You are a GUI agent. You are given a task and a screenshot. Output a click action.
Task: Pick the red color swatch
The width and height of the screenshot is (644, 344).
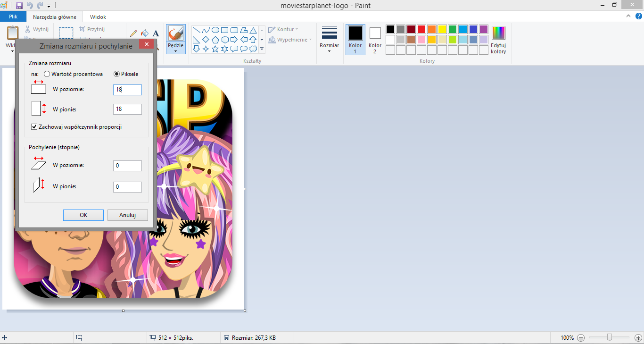(421, 29)
